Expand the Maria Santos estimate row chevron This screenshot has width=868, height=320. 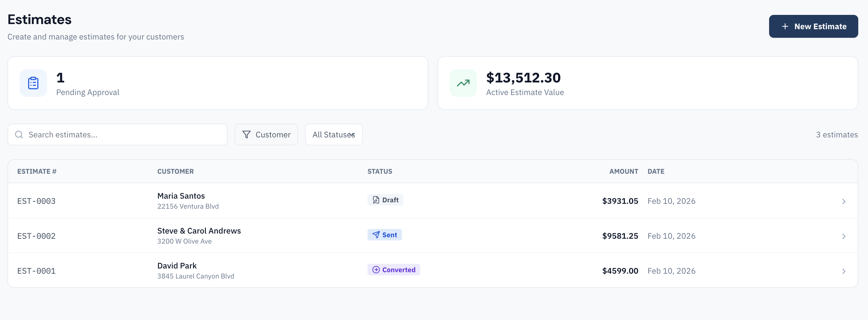[844, 201]
